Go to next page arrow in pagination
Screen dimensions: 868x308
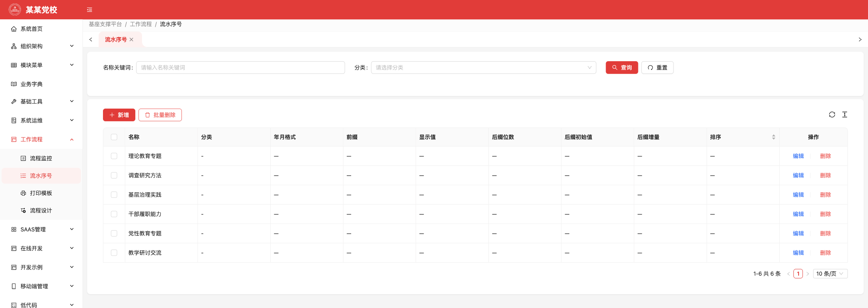(x=808, y=274)
